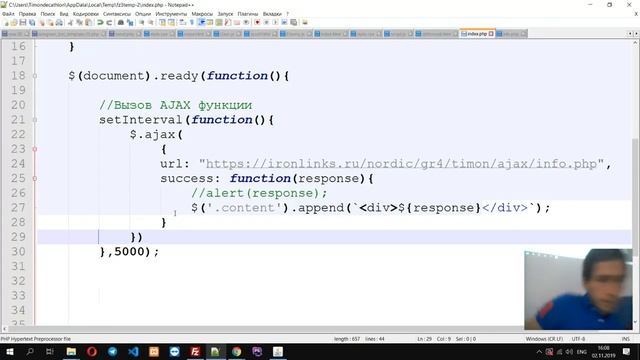Create a new file with toolbar icon

coord(6,22)
